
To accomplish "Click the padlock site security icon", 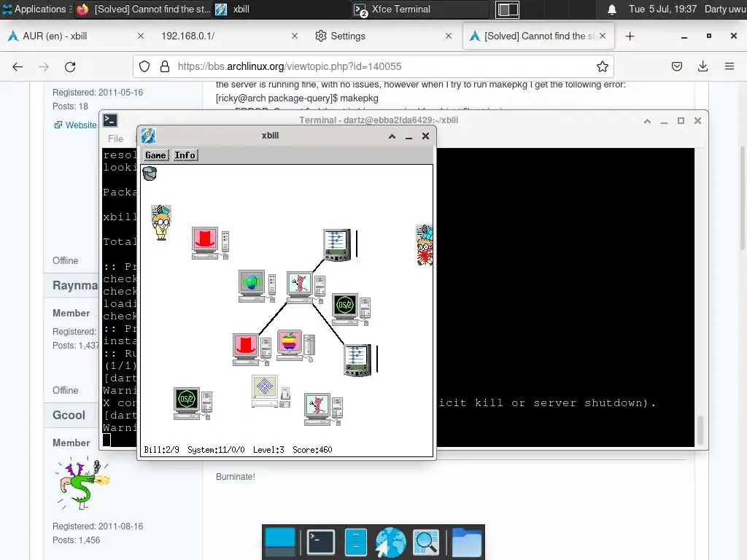I will point(165,66).
